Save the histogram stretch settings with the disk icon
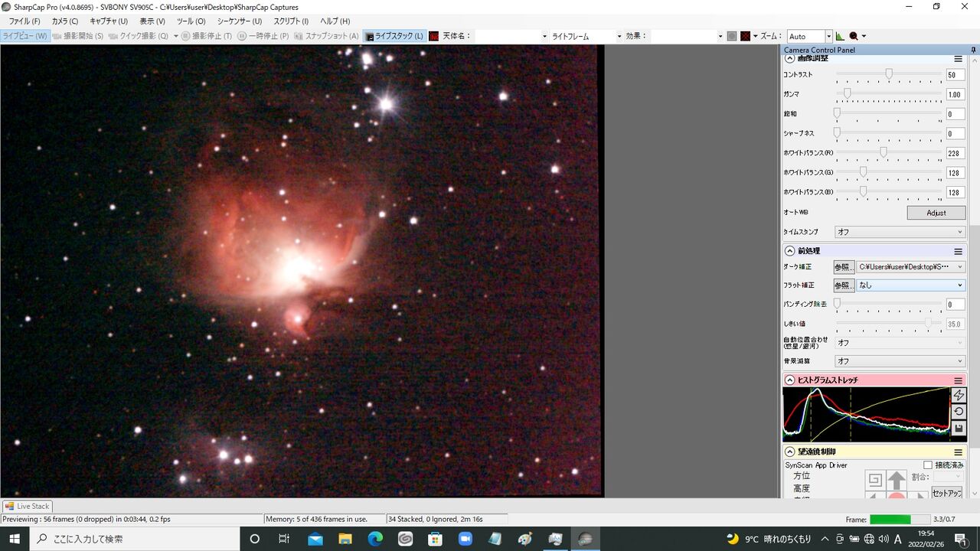Image resolution: width=980 pixels, height=551 pixels. click(959, 429)
